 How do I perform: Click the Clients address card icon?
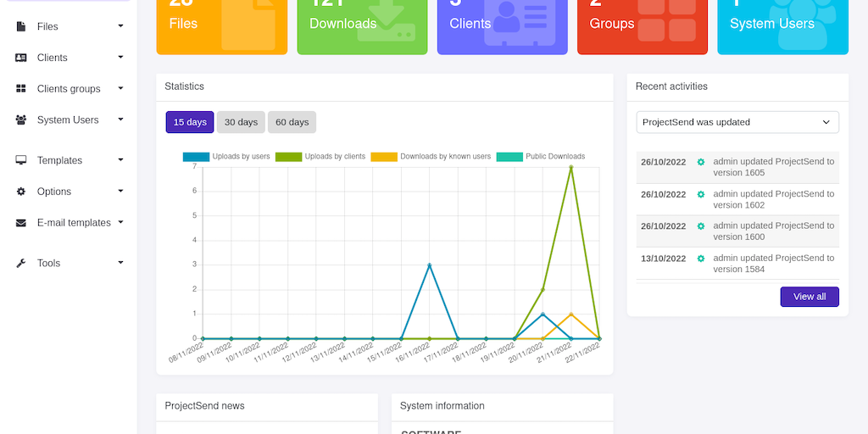[21, 58]
